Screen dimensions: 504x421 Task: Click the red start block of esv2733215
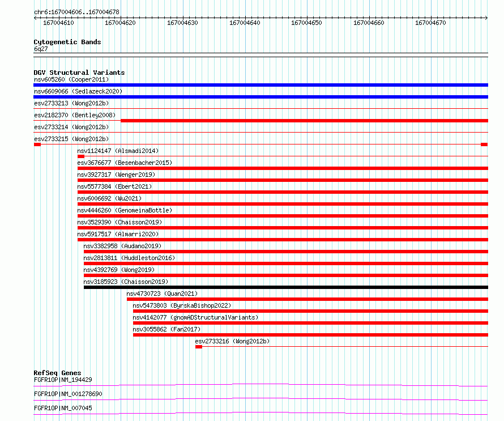tap(37, 144)
